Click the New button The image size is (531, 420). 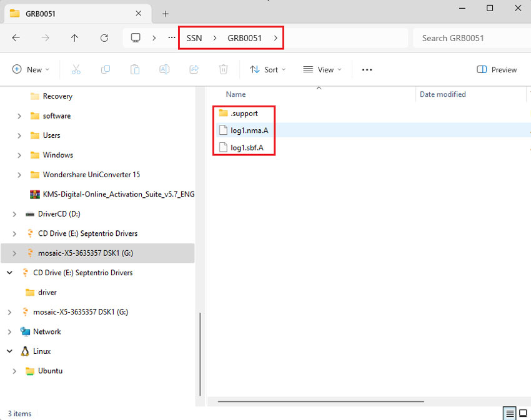[31, 70]
